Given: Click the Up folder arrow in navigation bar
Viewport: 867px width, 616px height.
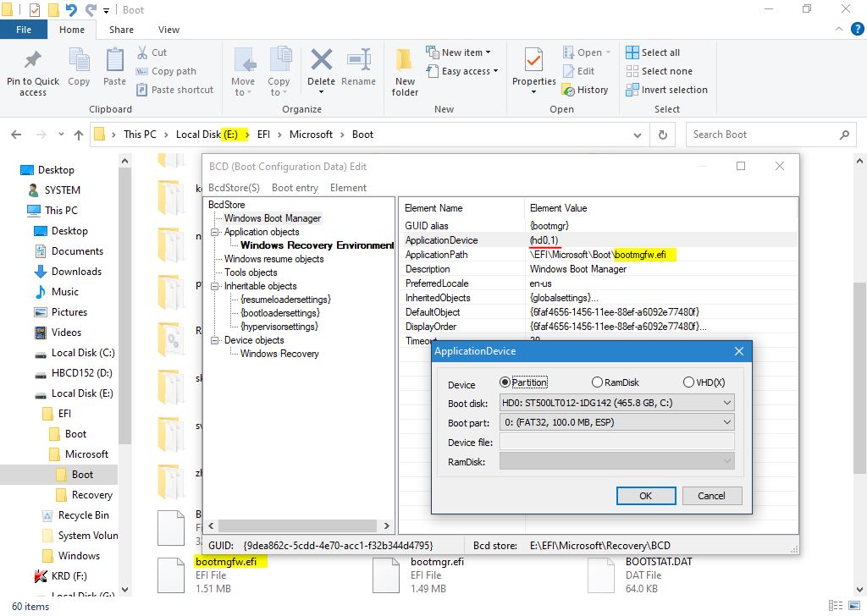Looking at the screenshot, I should pos(79,135).
